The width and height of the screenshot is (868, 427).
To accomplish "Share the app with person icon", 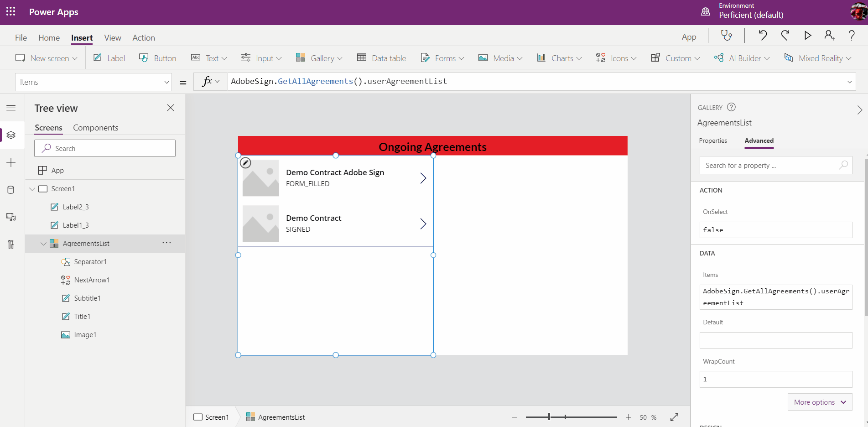I will tap(830, 35).
